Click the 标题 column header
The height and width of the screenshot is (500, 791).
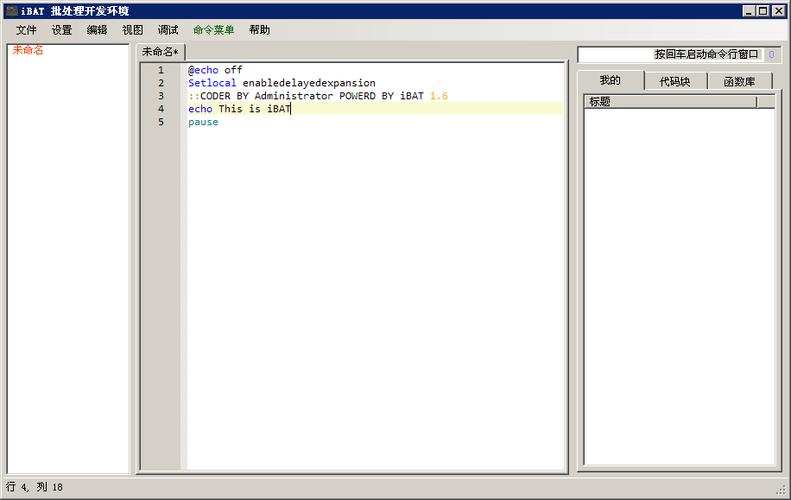tap(670, 102)
